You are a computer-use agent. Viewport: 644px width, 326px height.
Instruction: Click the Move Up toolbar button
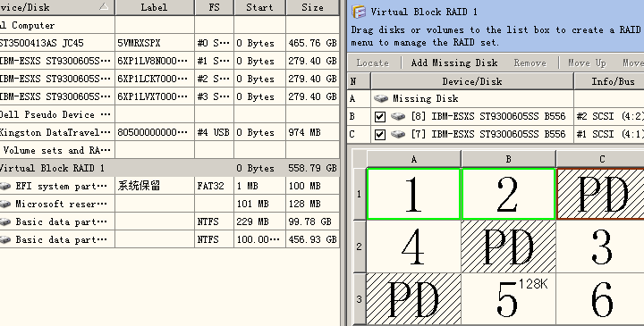pyautogui.click(x=587, y=63)
